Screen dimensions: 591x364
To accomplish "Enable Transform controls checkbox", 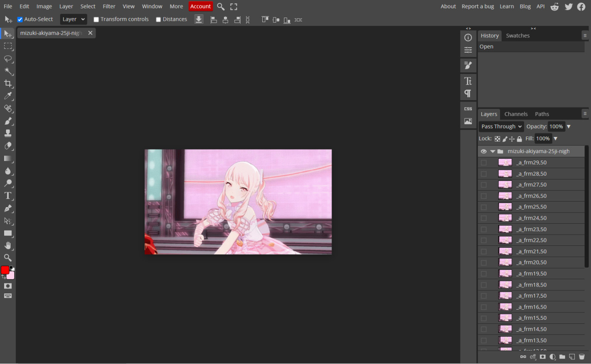I will [96, 19].
